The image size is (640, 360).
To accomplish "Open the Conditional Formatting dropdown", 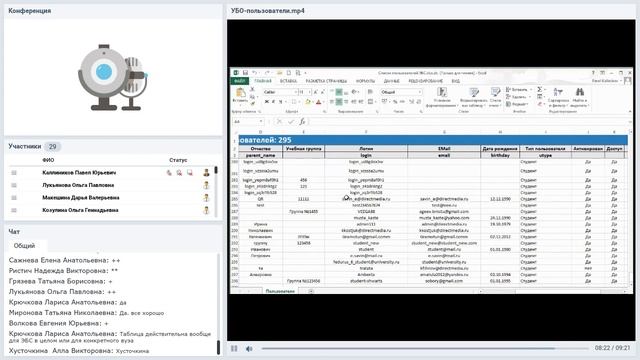I will click(441, 97).
